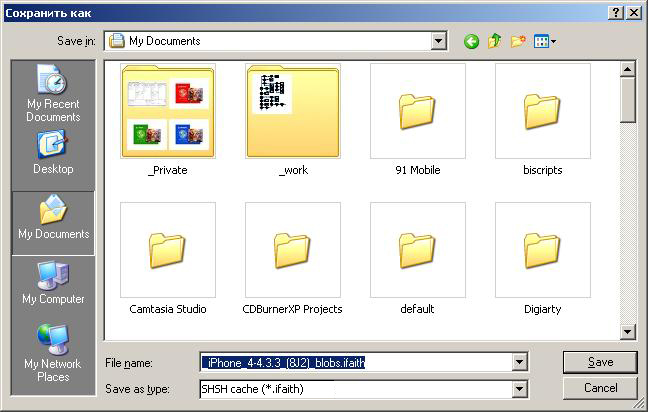Click the "_Private" folder name label
The image size is (648, 412).
click(x=168, y=170)
